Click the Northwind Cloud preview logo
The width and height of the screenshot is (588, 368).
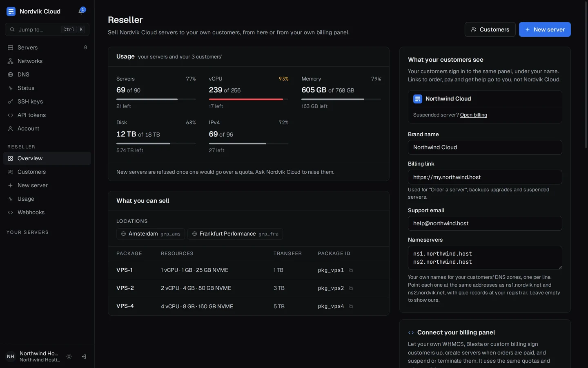click(417, 99)
